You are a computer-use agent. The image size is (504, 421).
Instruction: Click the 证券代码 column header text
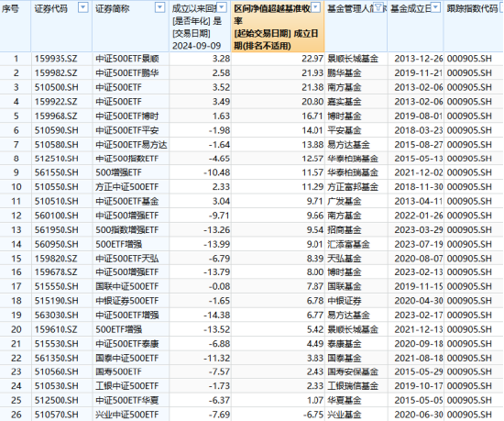[51, 8]
